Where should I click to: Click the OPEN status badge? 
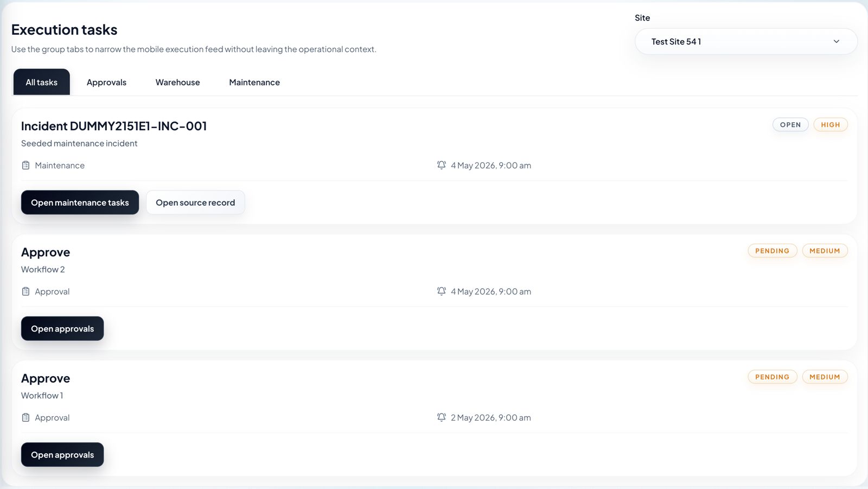point(790,125)
